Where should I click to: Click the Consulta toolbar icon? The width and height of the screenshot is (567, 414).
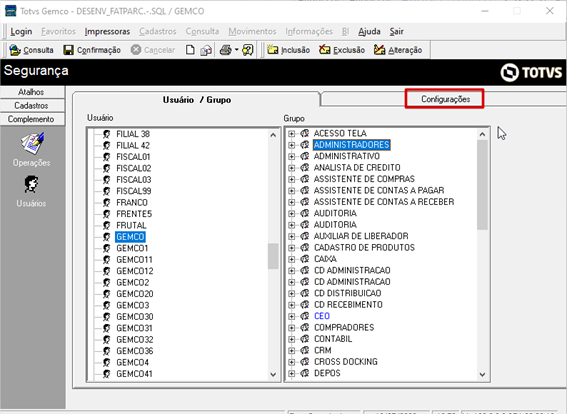15,50
